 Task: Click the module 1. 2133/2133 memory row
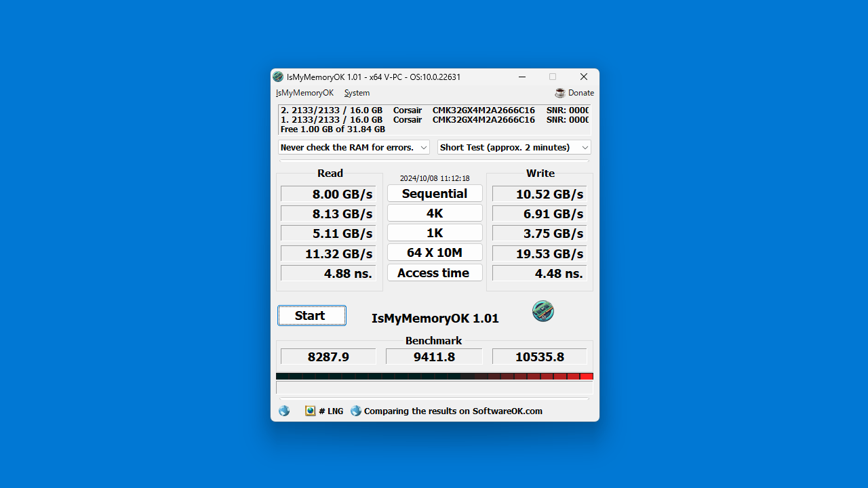click(435, 119)
